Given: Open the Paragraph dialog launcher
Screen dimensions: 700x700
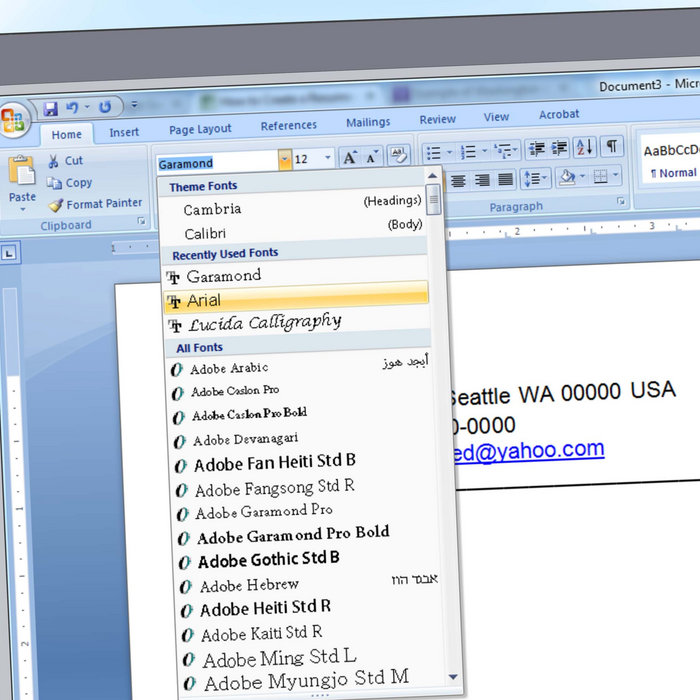Looking at the screenshot, I should point(621,201).
